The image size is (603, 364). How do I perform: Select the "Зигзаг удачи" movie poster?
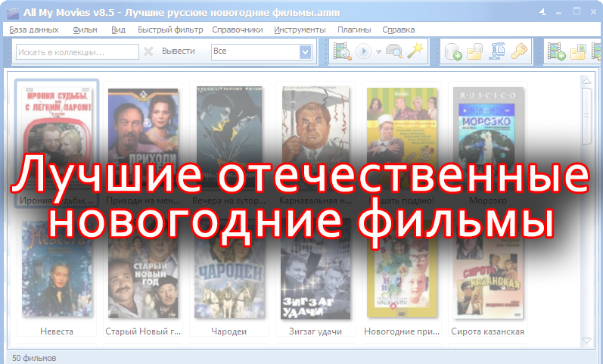click(x=315, y=269)
